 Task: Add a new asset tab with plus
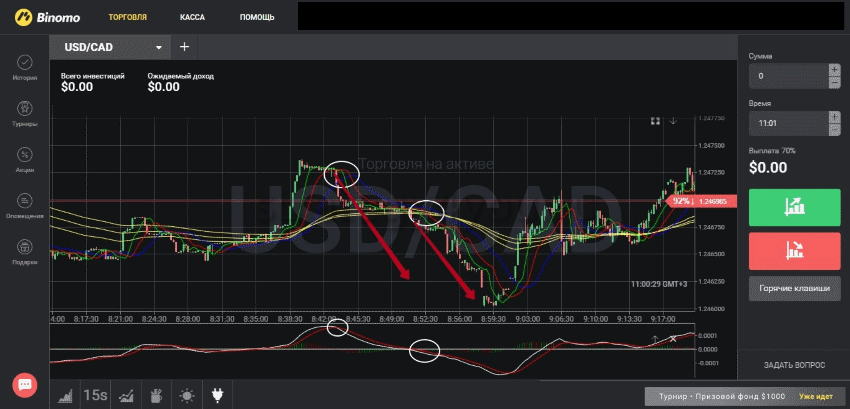[184, 47]
